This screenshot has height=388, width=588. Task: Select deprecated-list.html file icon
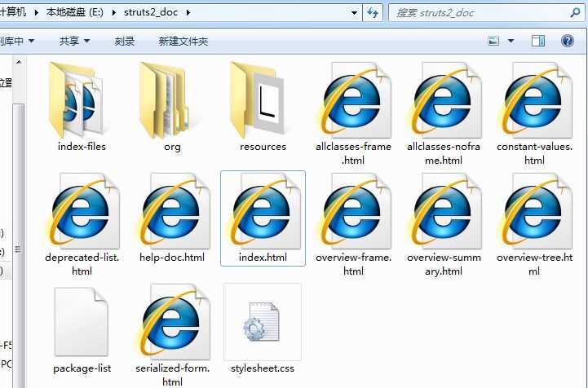82,210
